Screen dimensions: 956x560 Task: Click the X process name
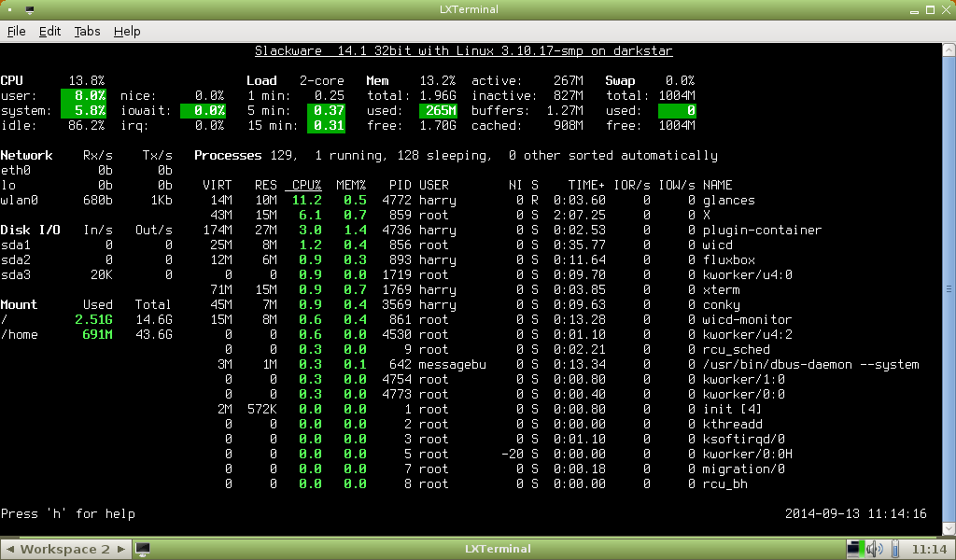tap(706, 215)
